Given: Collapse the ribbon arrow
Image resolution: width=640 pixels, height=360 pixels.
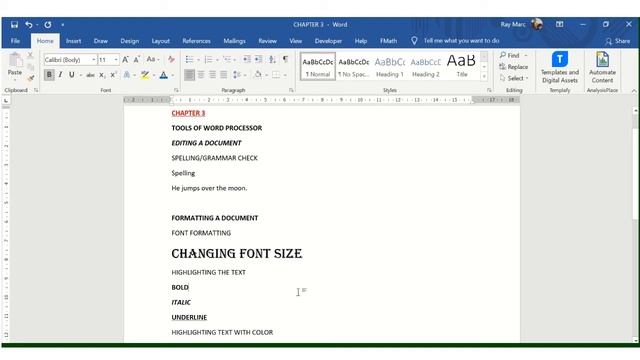Looking at the screenshot, I should pyautogui.click(x=634, y=91).
